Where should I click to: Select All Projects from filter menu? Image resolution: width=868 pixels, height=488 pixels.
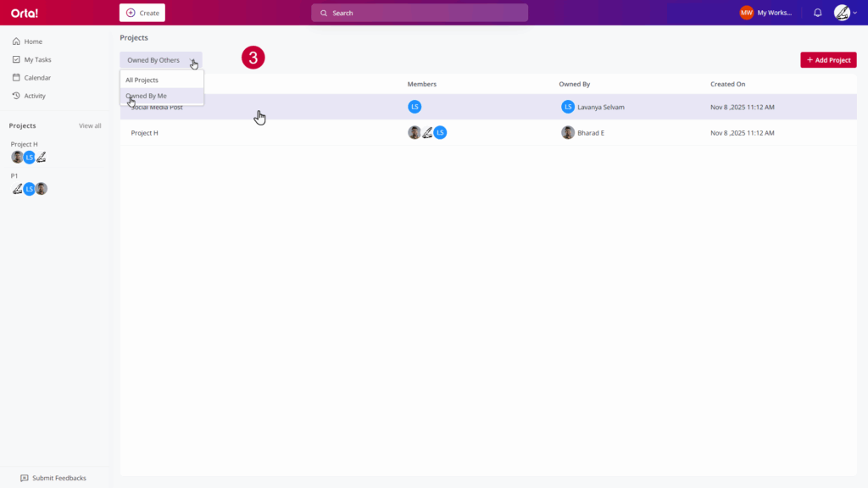(142, 80)
